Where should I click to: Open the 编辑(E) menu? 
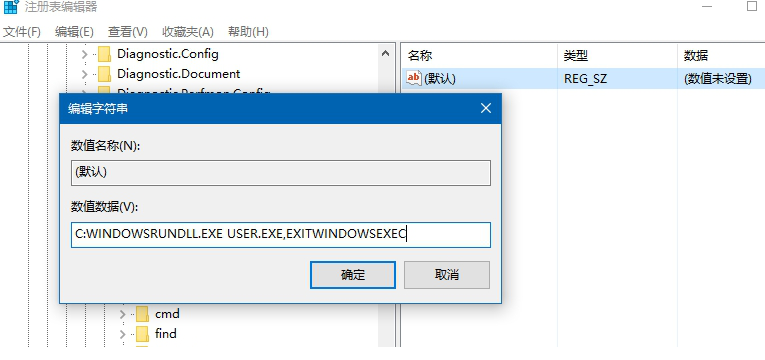click(x=74, y=32)
